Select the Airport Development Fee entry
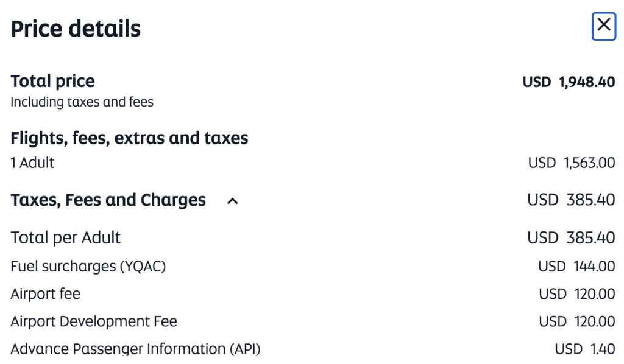Screen dimensions: 624x364 (x=94, y=321)
